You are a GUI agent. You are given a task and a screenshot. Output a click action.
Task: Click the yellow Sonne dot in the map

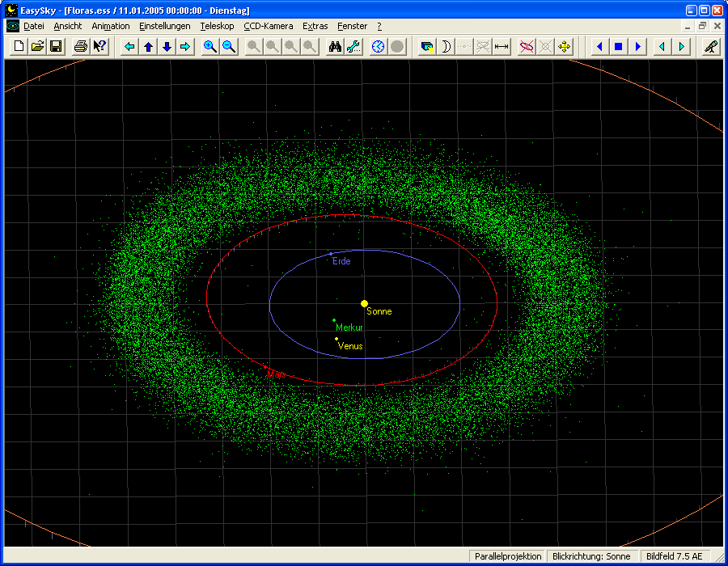[x=364, y=303]
